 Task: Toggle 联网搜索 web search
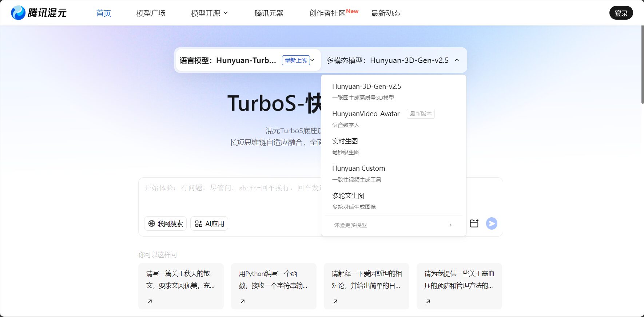[165, 223]
